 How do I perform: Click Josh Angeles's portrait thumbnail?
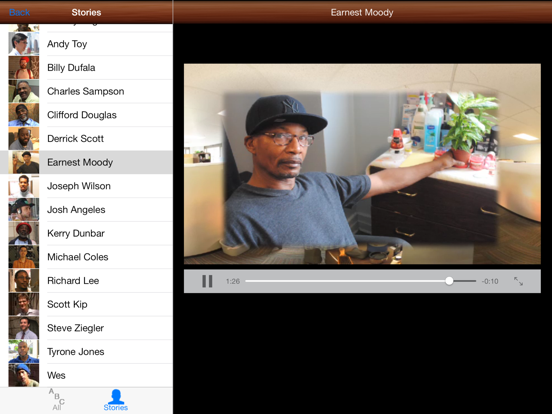pos(24,209)
